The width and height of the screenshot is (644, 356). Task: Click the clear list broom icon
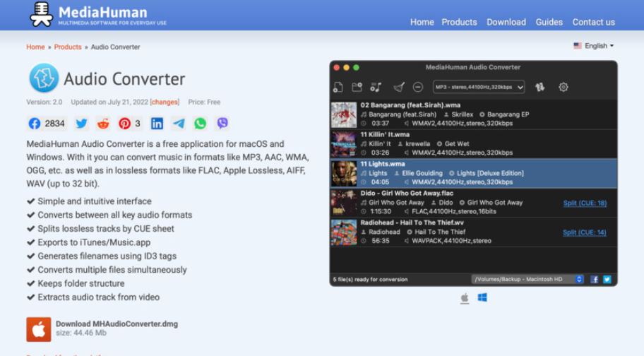(399, 87)
